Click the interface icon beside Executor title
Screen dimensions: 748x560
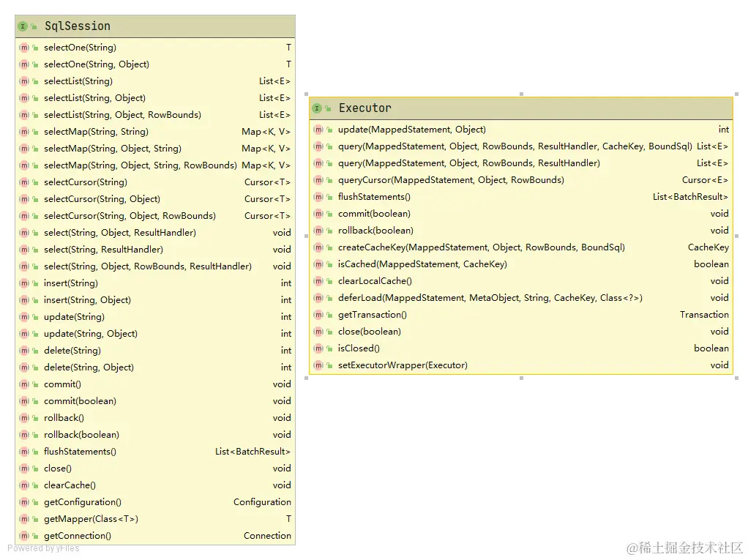pyautogui.click(x=317, y=108)
